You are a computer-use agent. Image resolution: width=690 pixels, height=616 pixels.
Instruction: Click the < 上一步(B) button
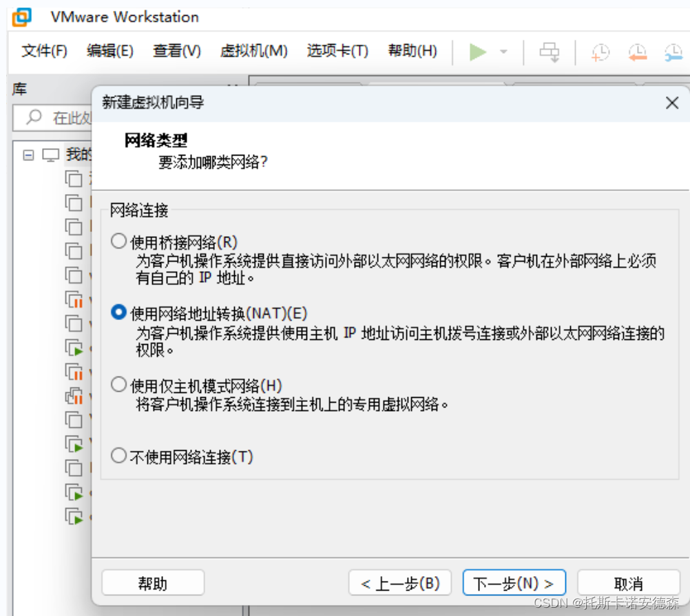(x=400, y=583)
